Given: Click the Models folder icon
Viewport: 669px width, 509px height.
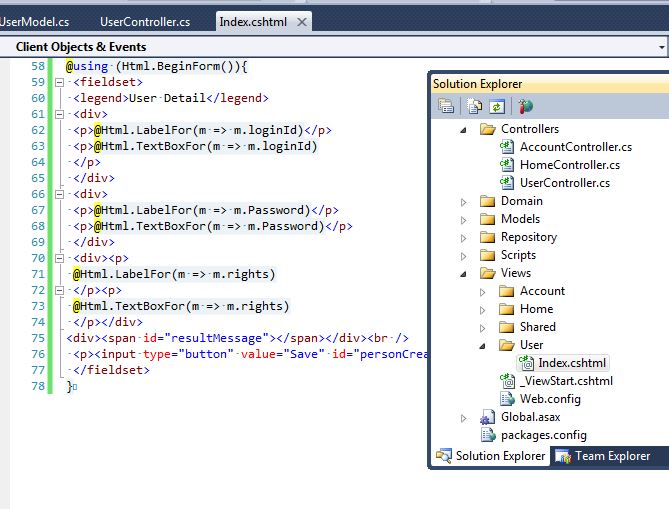Looking at the screenshot, I should pos(487,219).
